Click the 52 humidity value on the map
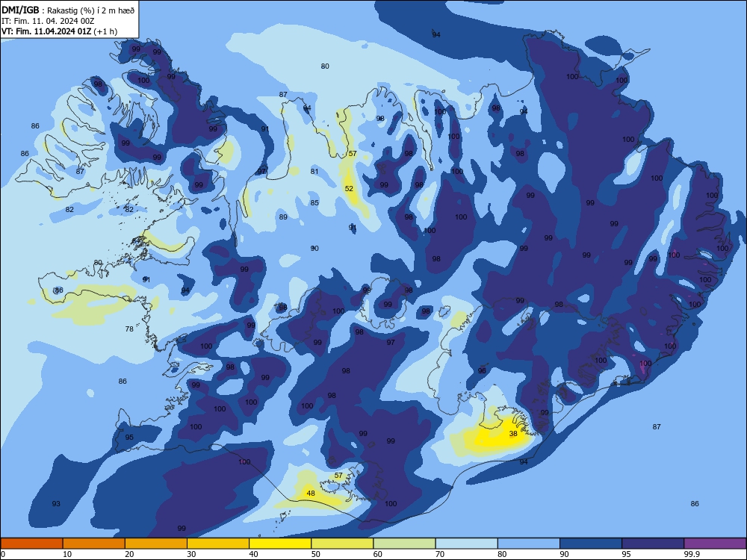This screenshot has width=747, height=560. (x=349, y=189)
